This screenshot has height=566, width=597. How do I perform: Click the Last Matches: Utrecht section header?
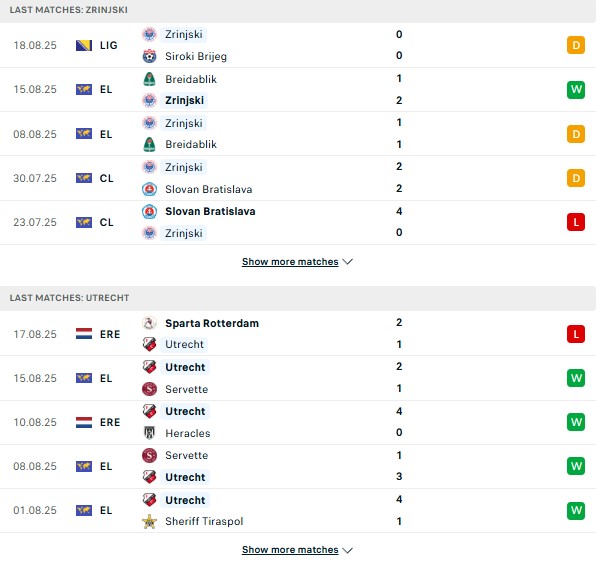pyautogui.click(x=298, y=298)
